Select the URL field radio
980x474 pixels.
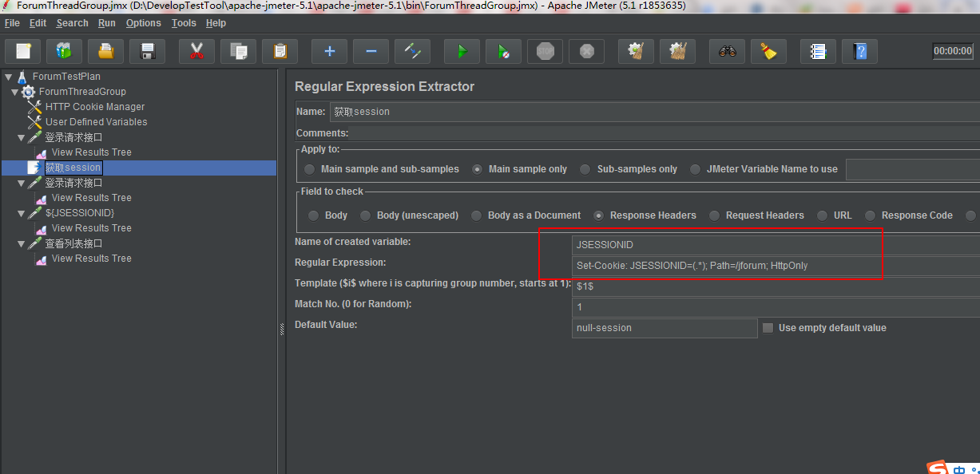[823, 215]
